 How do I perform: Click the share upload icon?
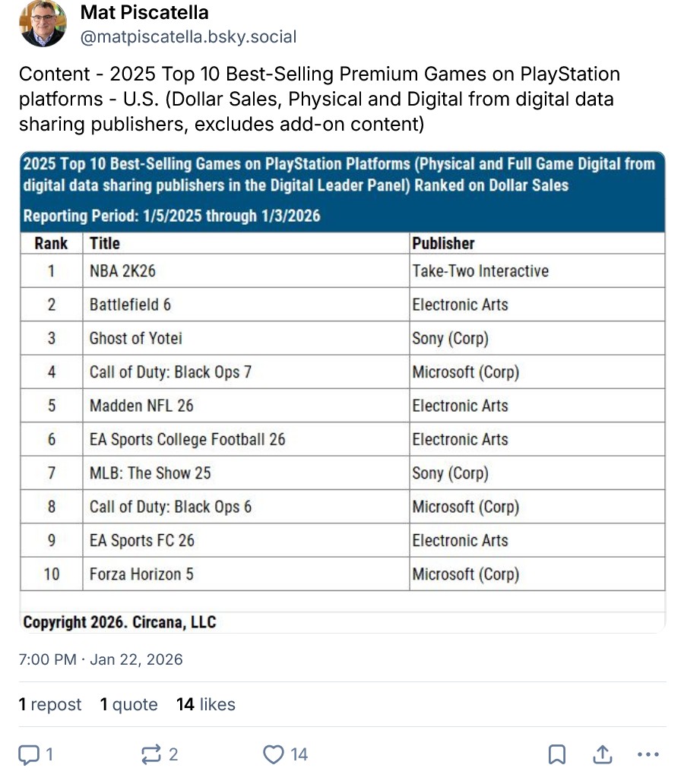pyautogui.click(x=603, y=754)
